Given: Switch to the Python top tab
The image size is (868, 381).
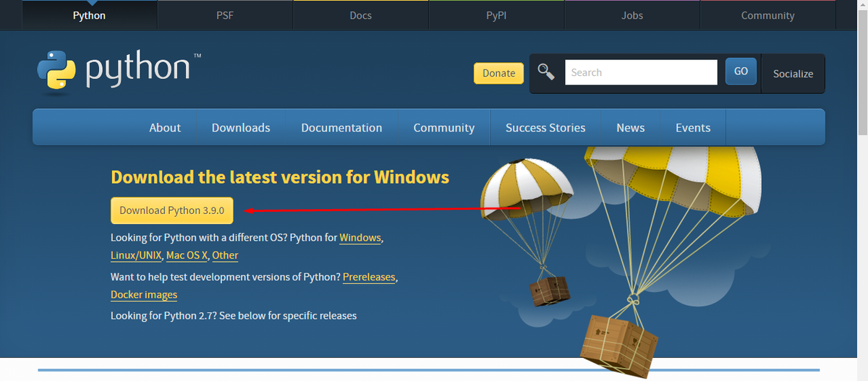Looking at the screenshot, I should tap(90, 15).
